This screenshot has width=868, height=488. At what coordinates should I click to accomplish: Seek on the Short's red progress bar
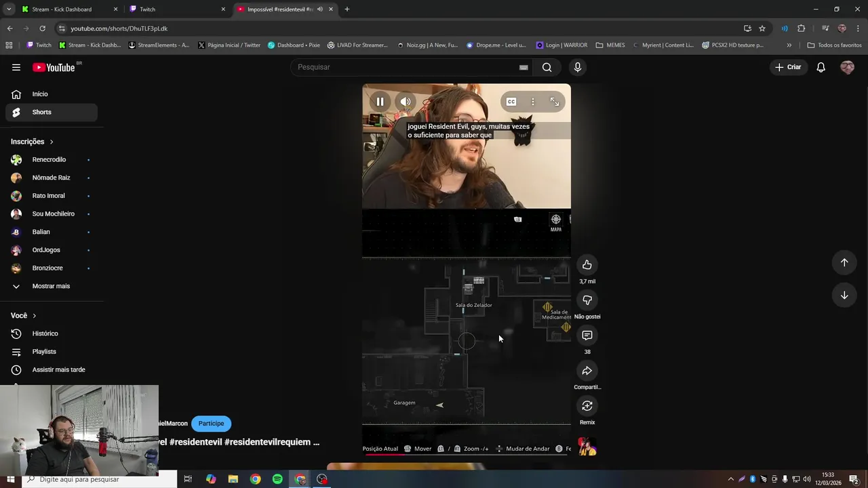(467, 455)
